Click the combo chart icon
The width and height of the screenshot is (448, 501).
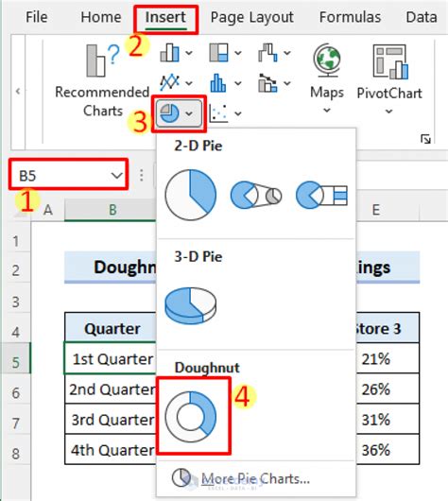267,83
